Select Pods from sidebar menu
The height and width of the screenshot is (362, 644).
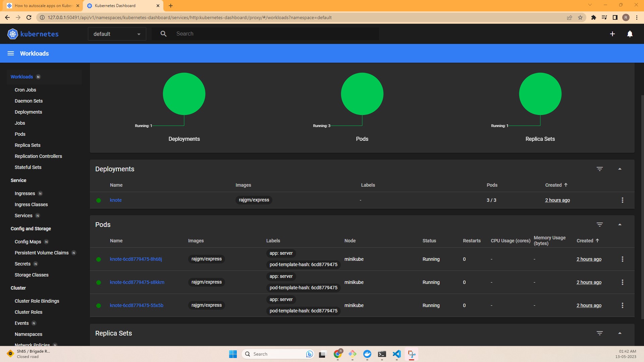point(20,134)
